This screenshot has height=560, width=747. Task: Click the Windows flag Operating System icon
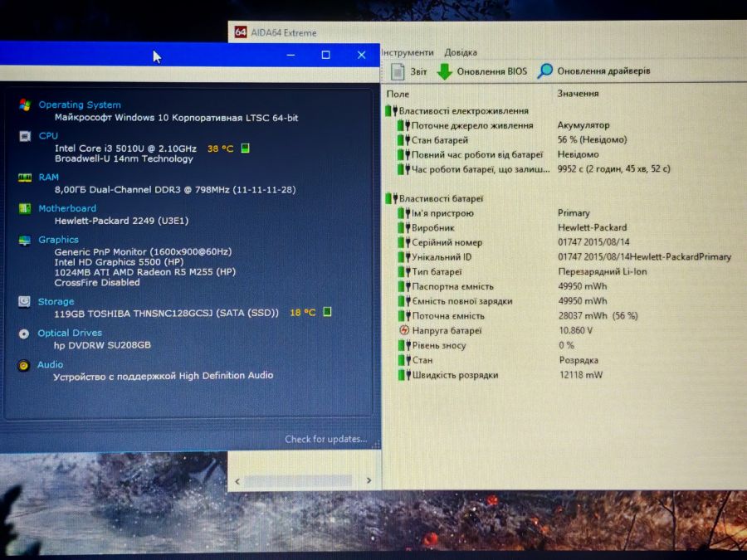pyautogui.click(x=25, y=105)
